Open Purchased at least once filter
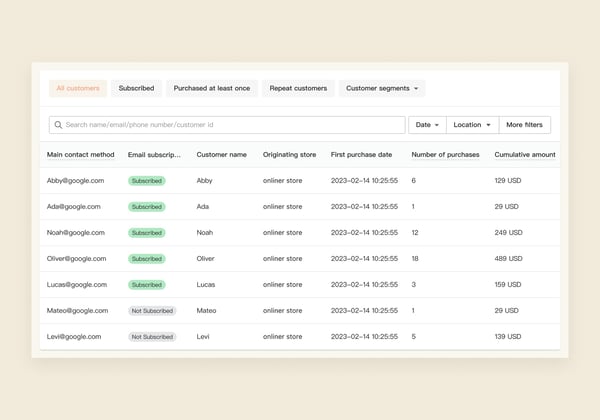Image resolution: width=600 pixels, height=420 pixels. [212, 88]
